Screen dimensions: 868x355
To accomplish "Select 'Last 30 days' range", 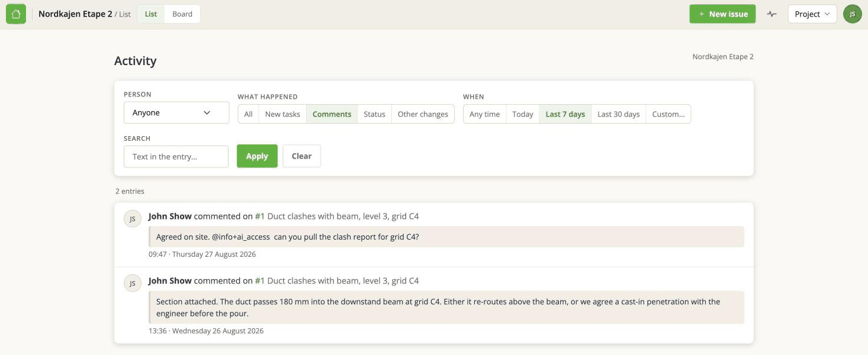I will tap(618, 114).
